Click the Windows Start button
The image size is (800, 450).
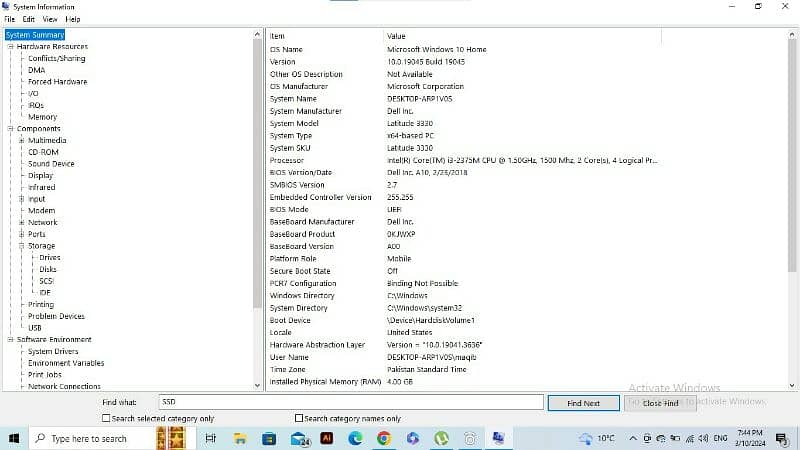click(x=14, y=438)
